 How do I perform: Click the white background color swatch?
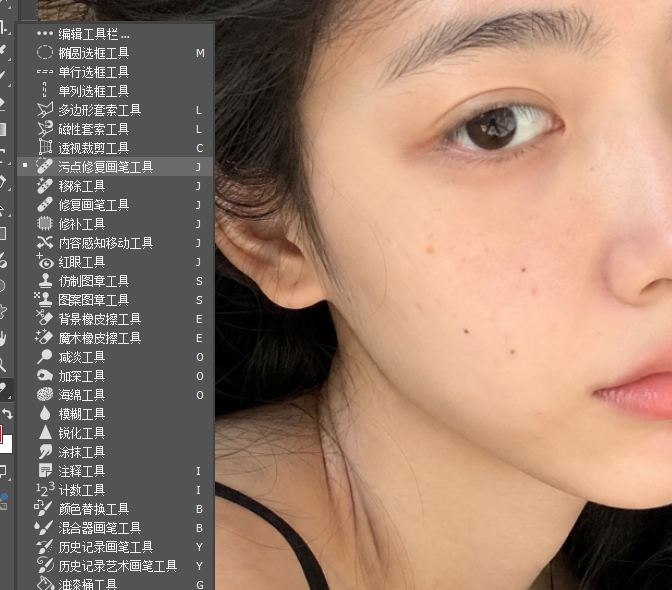[7, 446]
